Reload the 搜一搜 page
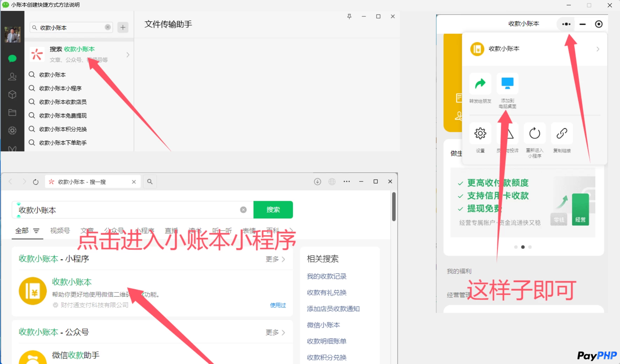Image resolution: width=620 pixels, height=364 pixels. 36,182
